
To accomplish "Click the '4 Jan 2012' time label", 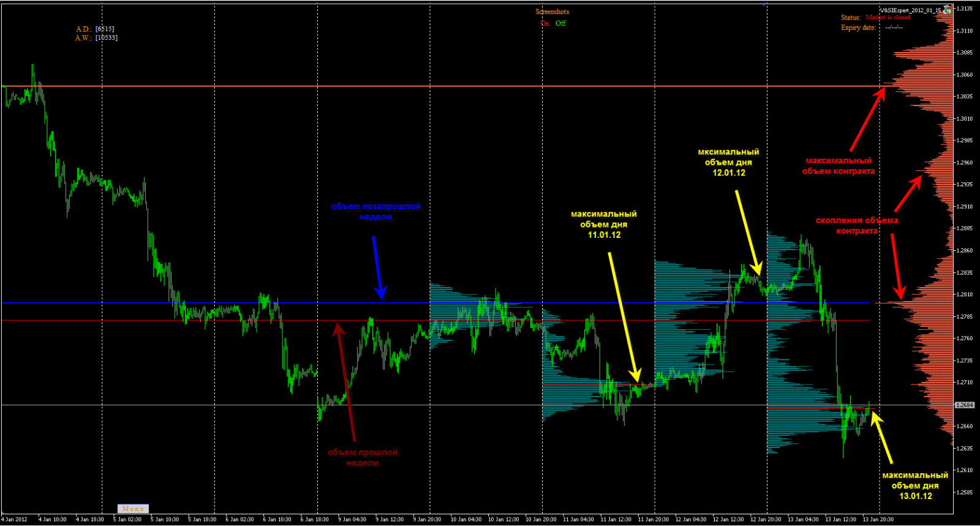I will (x=15, y=520).
